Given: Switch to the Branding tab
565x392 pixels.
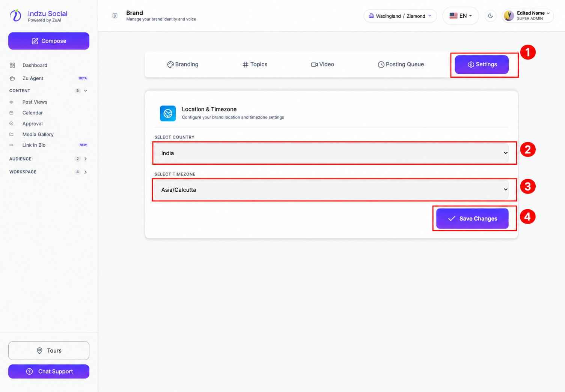Looking at the screenshot, I should pos(183,65).
